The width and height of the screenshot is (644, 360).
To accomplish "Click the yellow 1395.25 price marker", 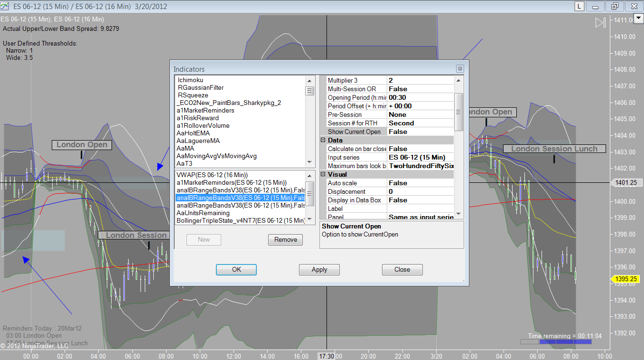I will 624,279.
